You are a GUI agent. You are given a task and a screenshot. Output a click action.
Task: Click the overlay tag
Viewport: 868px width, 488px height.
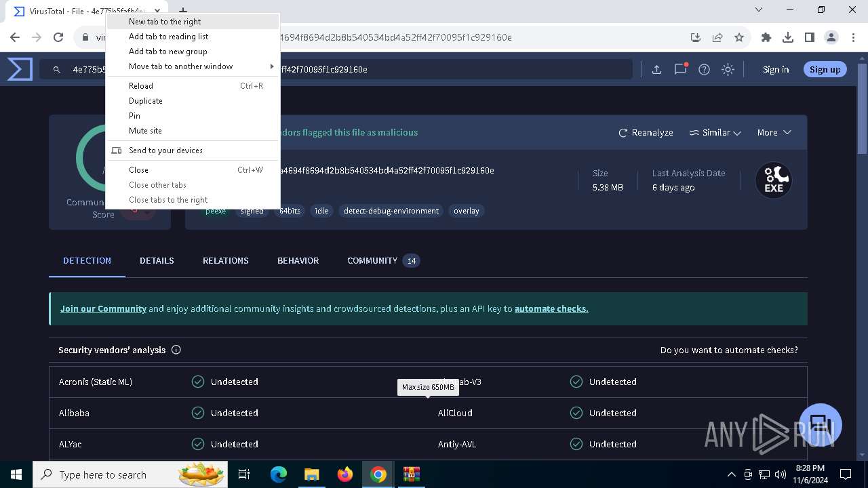coord(467,211)
